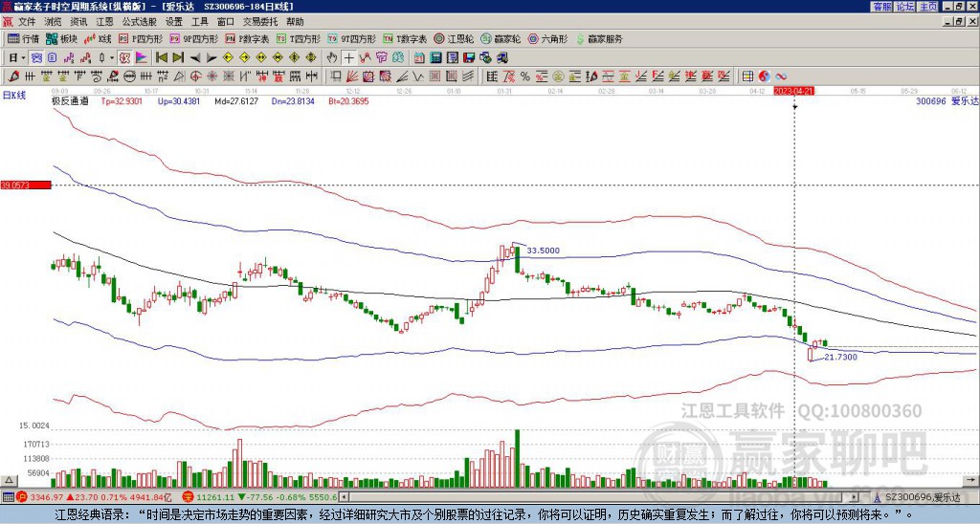Open the 交易委托 menu
This screenshot has height=524, width=980.
pyautogui.click(x=260, y=22)
